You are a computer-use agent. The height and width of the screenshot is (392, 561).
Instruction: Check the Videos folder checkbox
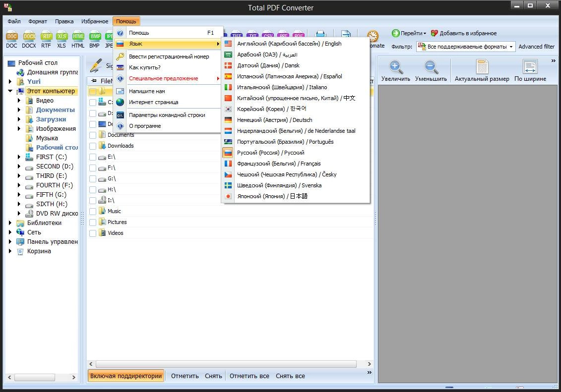pos(93,233)
